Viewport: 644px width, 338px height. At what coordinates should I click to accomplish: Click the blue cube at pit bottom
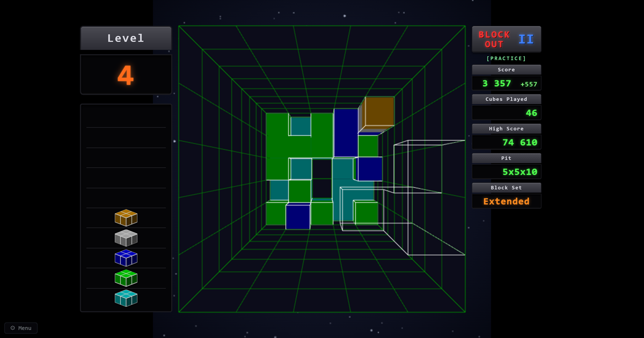(298, 216)
